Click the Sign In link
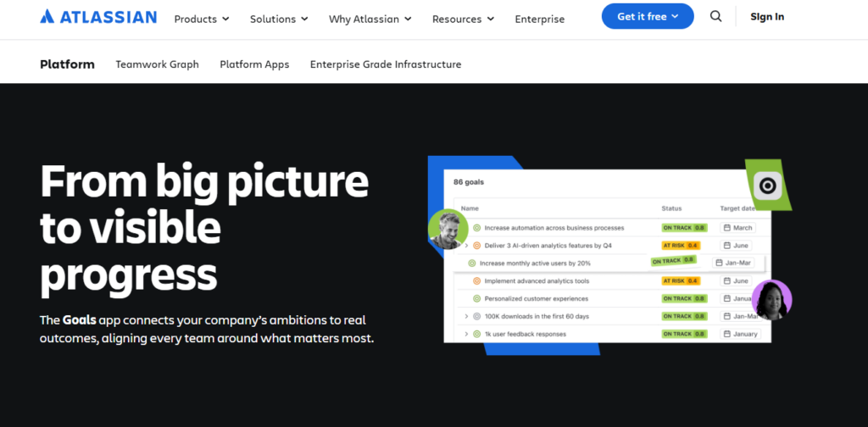 coord(767,17)
